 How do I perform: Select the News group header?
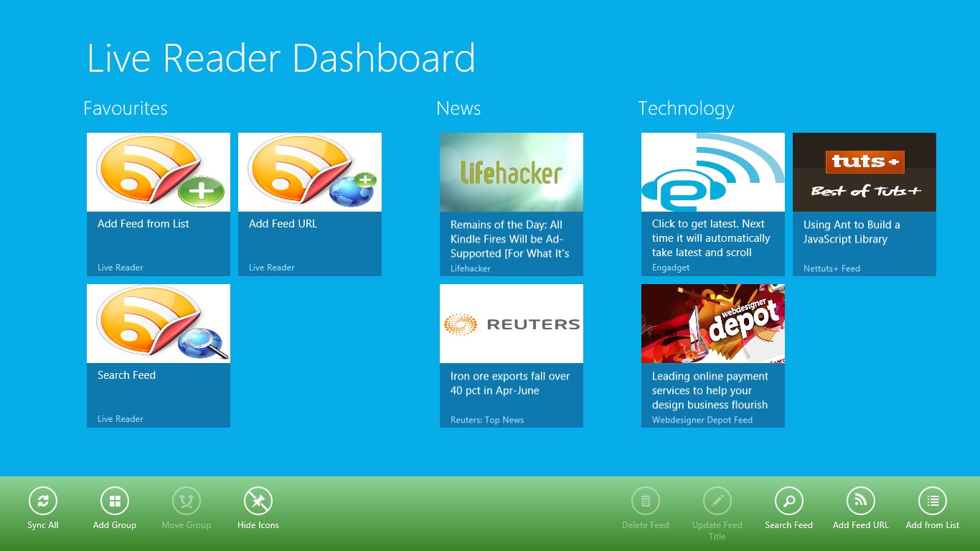click(x=458, y=108)
